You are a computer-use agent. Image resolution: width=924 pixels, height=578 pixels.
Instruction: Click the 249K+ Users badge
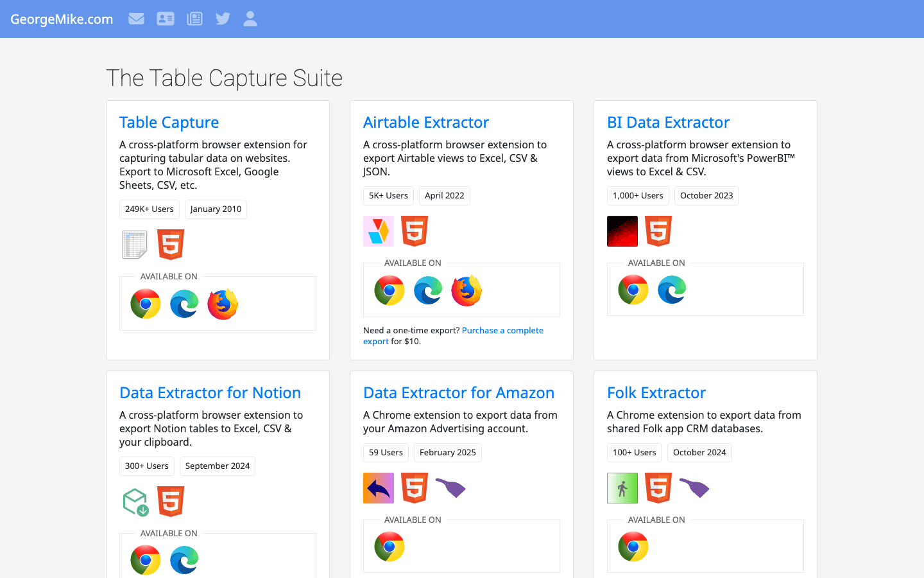[150, 209]
